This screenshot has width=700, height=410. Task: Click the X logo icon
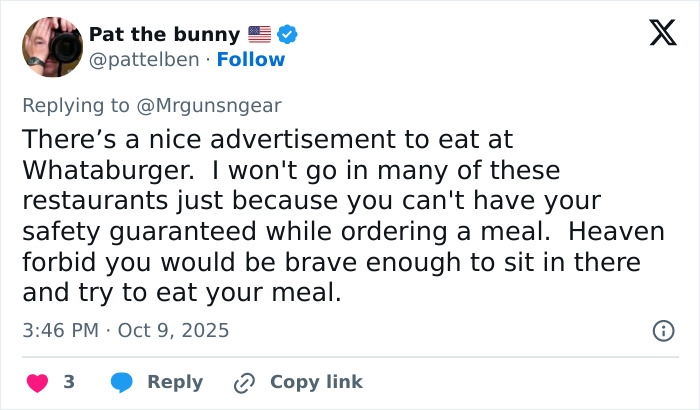[x=656, y=34]
